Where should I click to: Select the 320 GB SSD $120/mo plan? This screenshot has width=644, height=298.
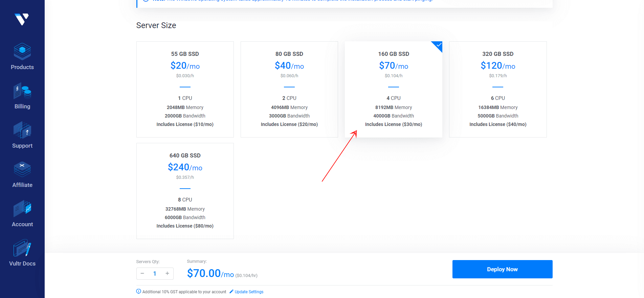tap(497, 89)
